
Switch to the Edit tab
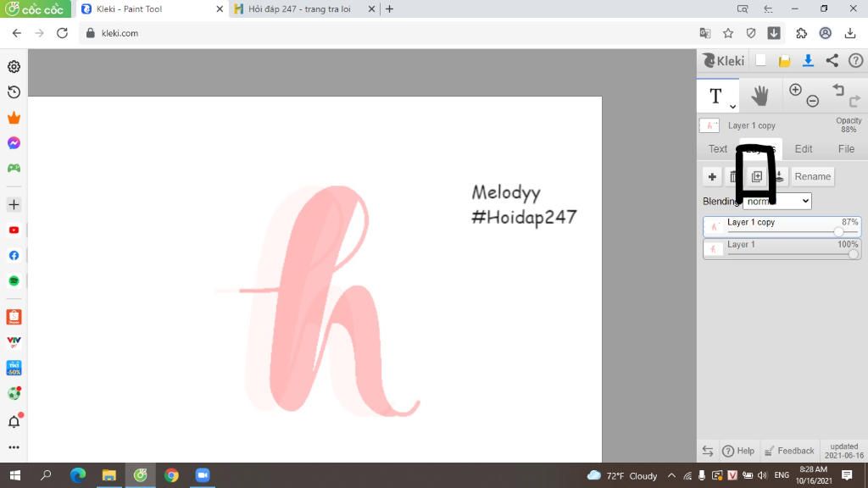[x=804, y=149]
